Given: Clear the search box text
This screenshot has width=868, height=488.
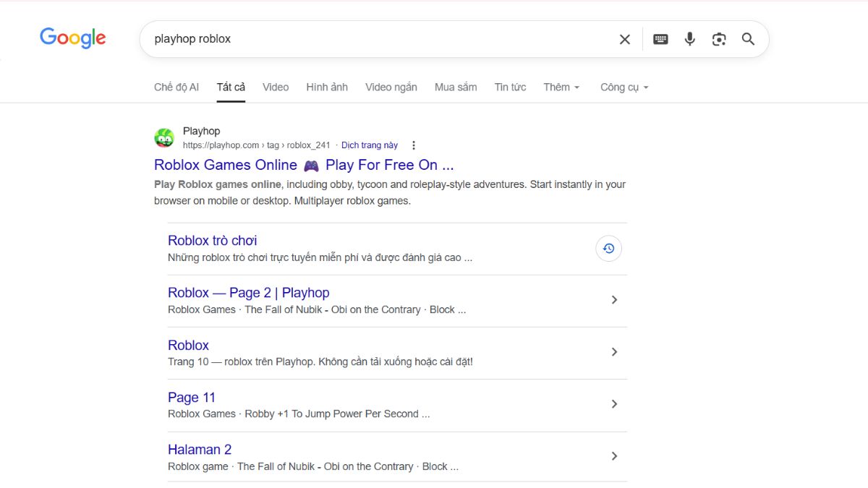Looking at the screenshot, I should point(624,39).
